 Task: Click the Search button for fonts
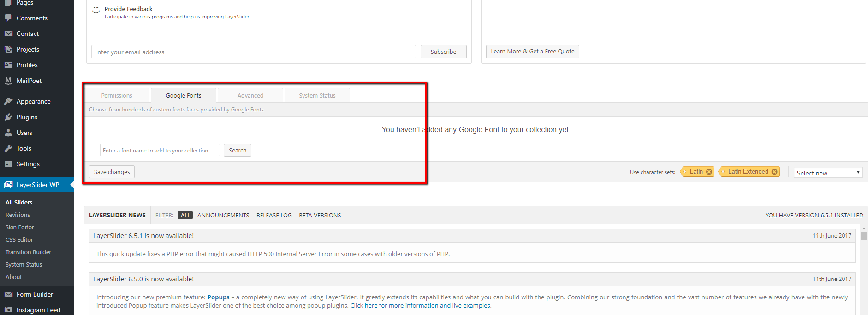pyautogui.click(x=238, y=150)
